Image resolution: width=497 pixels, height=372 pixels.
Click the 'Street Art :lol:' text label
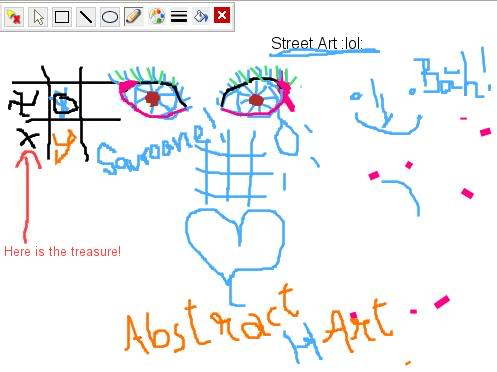(x=317, y=43)
